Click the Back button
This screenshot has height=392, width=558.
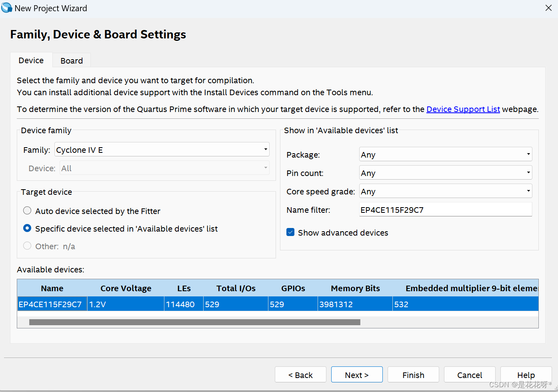[x=300, y=375]
